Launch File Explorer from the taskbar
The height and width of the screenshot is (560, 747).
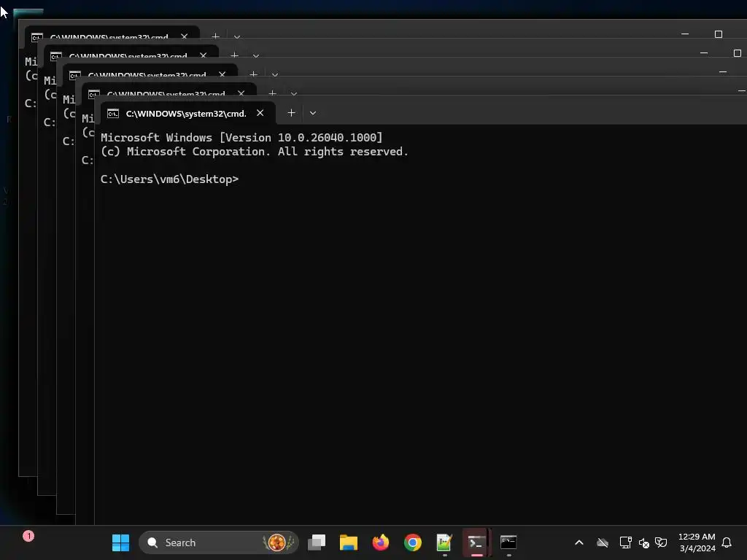coord(348,542)
